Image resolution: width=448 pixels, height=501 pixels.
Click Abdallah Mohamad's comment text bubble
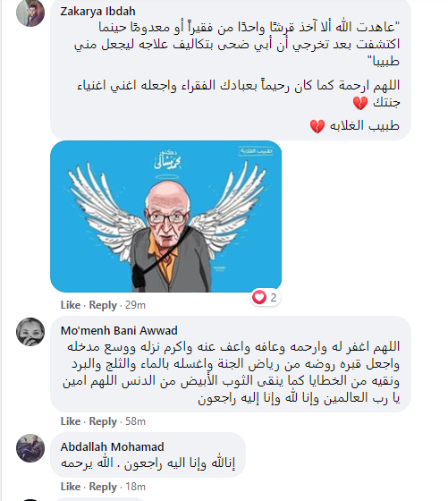[148, 455]
